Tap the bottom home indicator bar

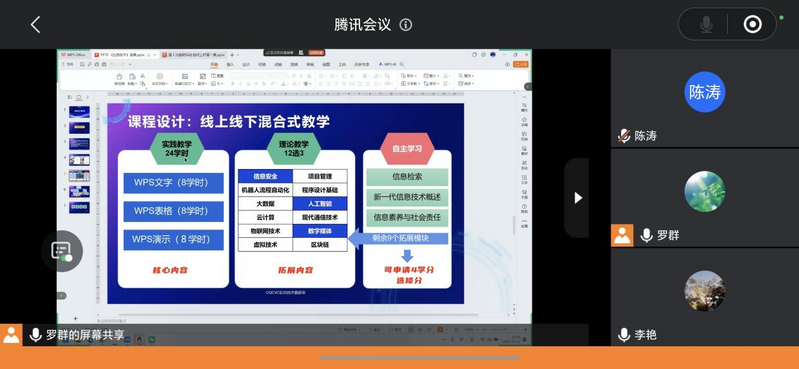click(420, 358)
